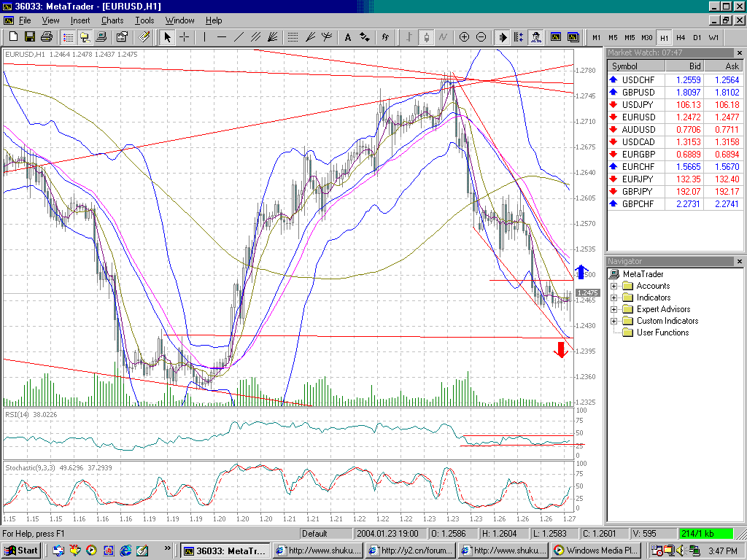Image resolution: width=747 pixels, height=560 pixels.
Task: Click the Bid column header
Action: pyautogui.click(x=684, y=66)
